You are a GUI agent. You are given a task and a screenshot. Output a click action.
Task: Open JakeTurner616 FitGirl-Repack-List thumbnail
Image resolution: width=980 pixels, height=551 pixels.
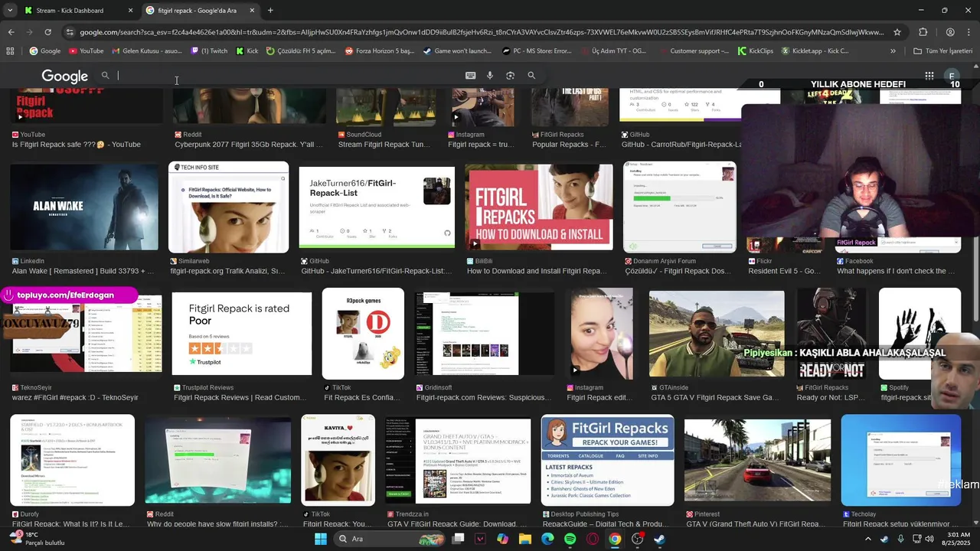coord(377,207)
